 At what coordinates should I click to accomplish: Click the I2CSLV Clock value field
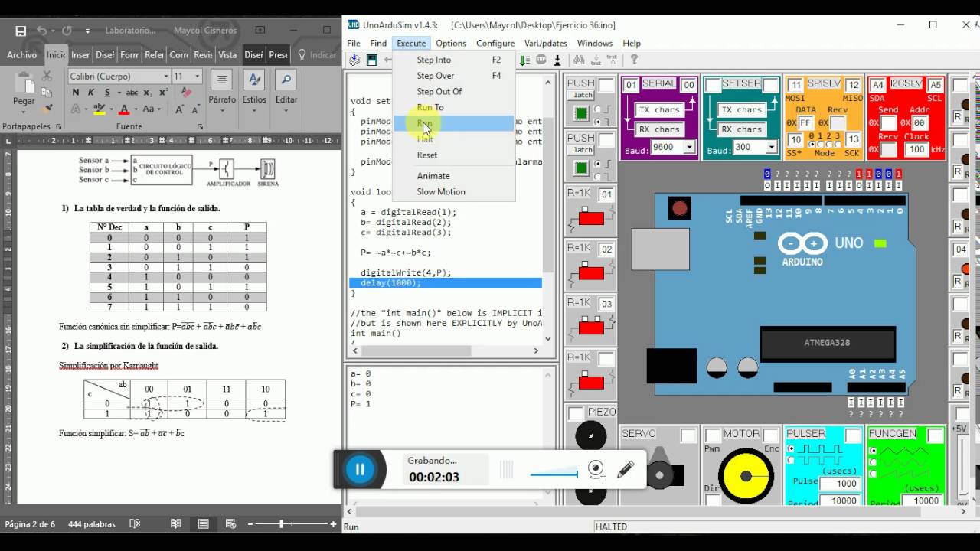click(916, 149)
